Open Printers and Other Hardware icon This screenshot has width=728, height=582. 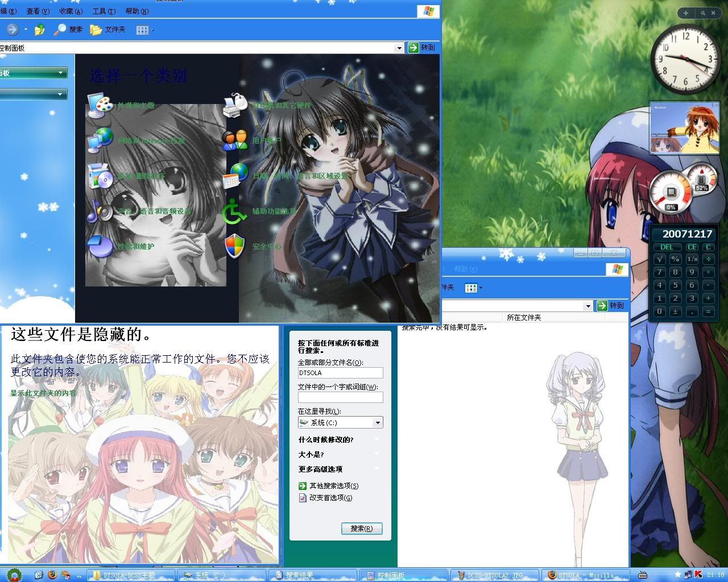(235, 105)
